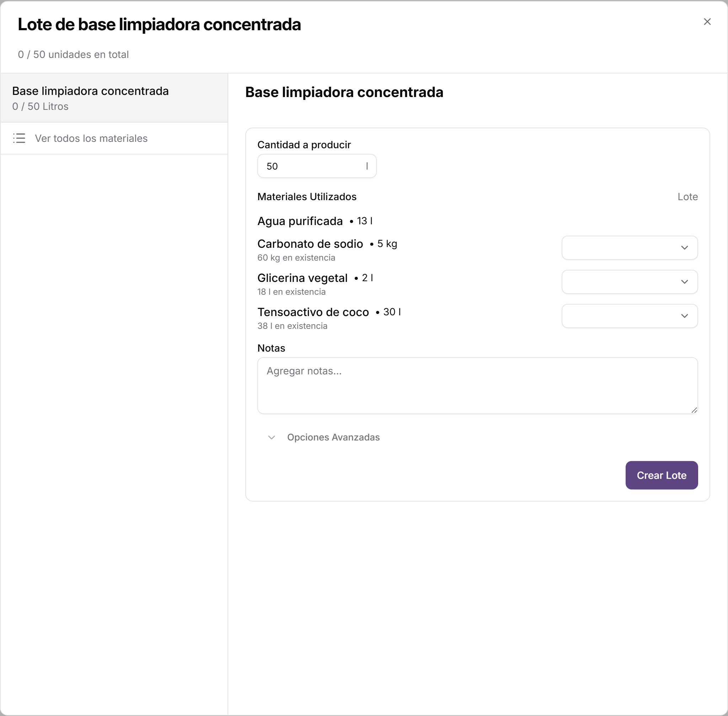Open the lot dropdown for Carbonato de sodio
The image size is (728, 716).
(x=630, y=247)
